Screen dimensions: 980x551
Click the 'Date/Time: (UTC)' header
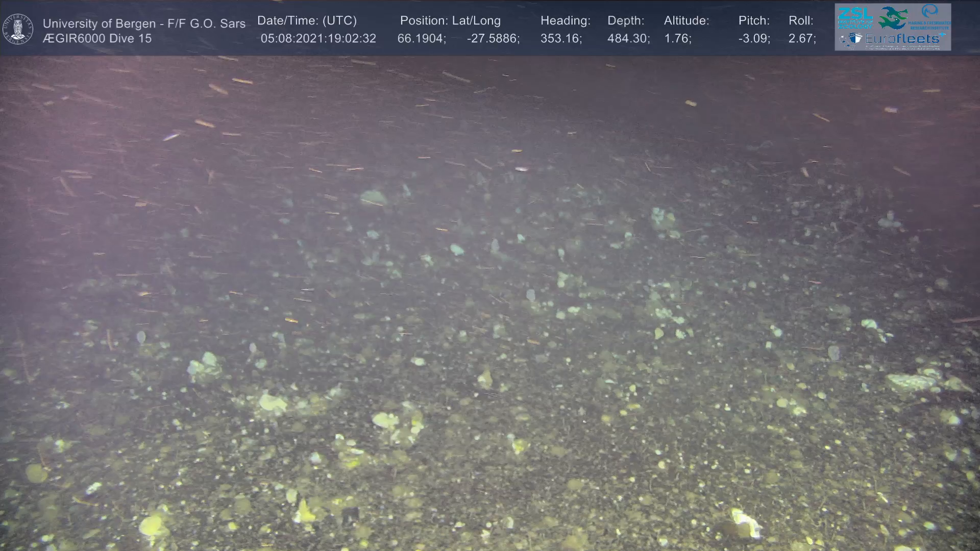click(307, 20)
